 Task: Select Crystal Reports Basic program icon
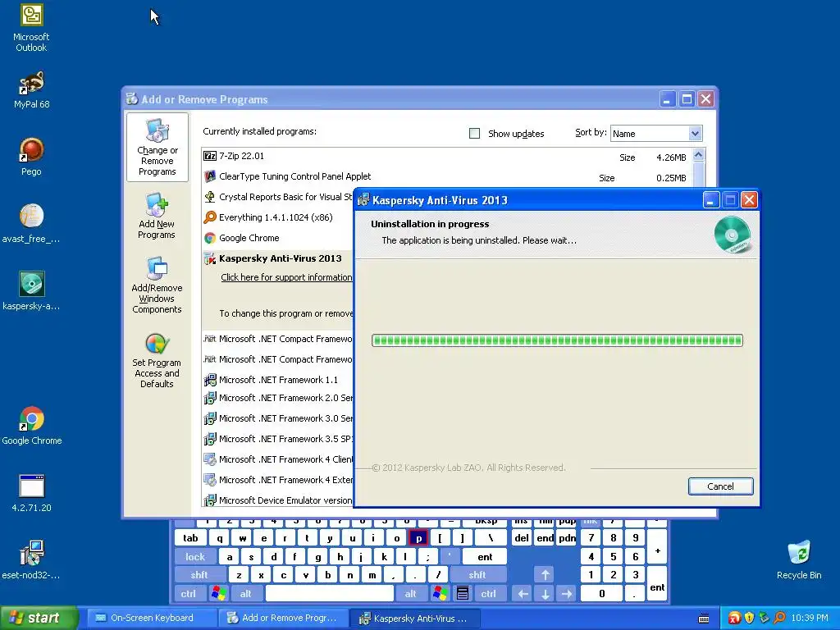210,197
